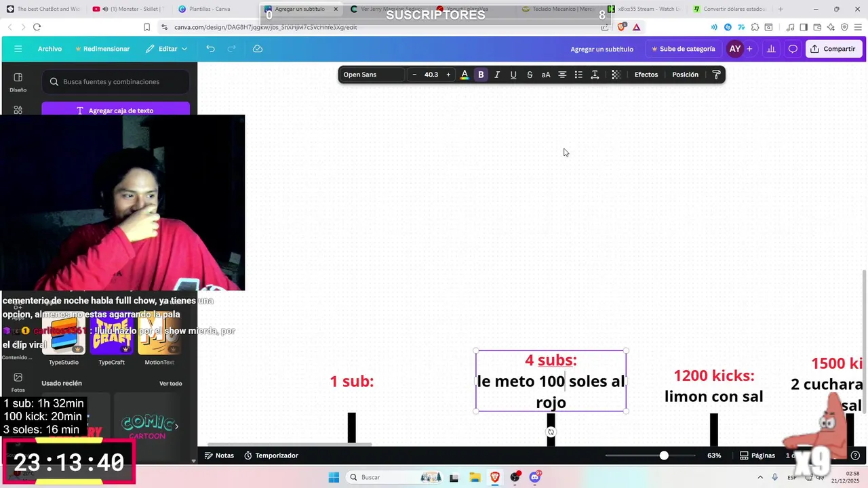Open the help question mark icon
This screenshot has height=488, width=868.
click(855, 455)
